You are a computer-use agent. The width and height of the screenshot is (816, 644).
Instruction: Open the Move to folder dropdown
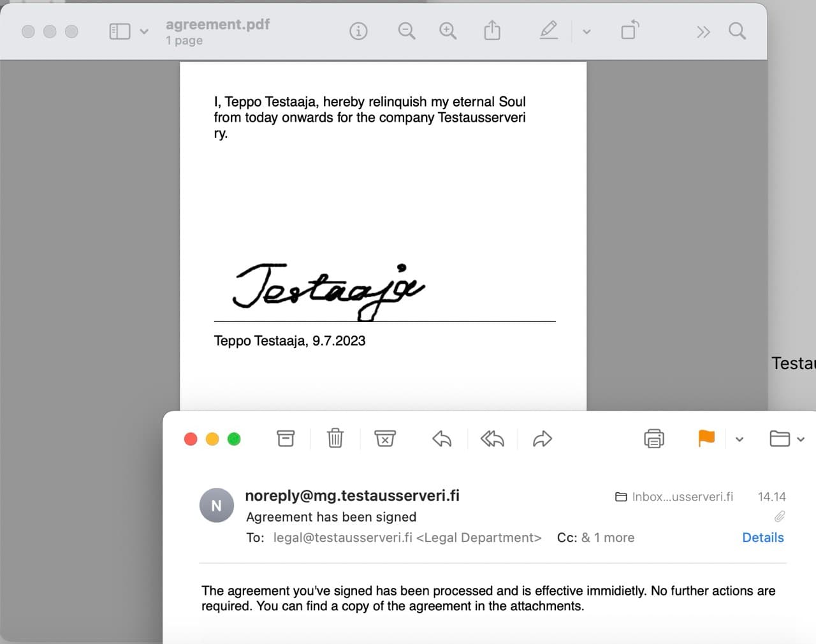(787, 439)
